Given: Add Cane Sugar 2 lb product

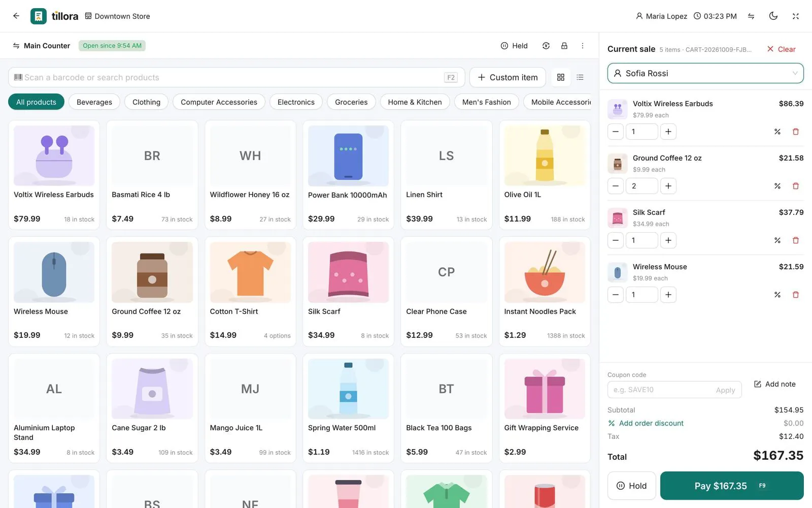Looking at the screenshot, I should [x=152, y=408].
